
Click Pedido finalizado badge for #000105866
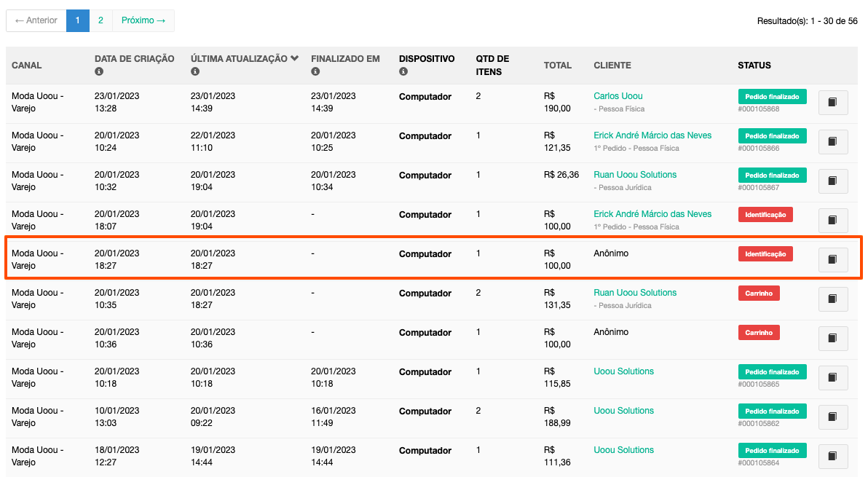[x=772, y=135]
